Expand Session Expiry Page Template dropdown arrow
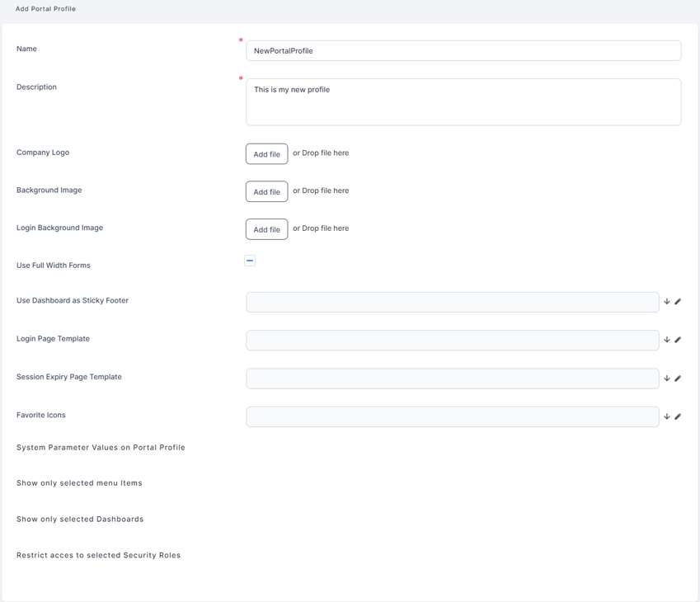 (x=667, y=379)
